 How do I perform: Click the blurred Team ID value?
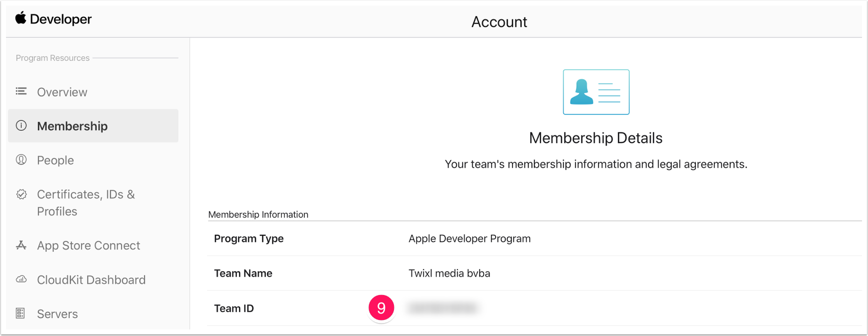(x=443, y=308)
